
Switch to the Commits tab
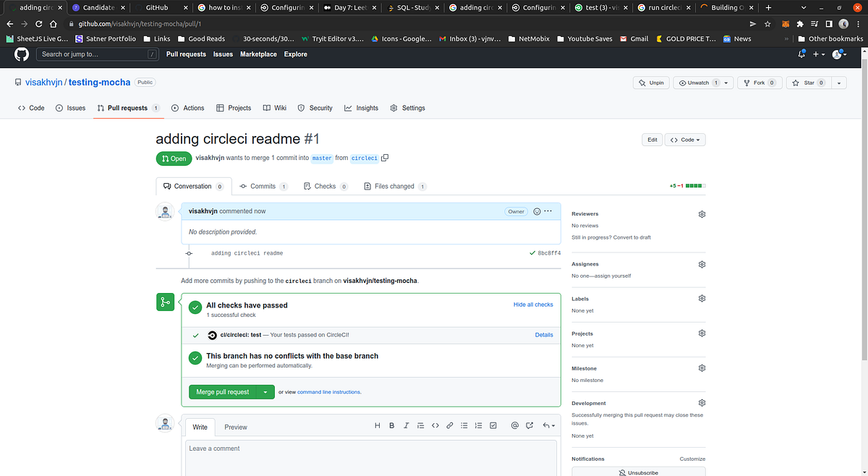[263, 186]
